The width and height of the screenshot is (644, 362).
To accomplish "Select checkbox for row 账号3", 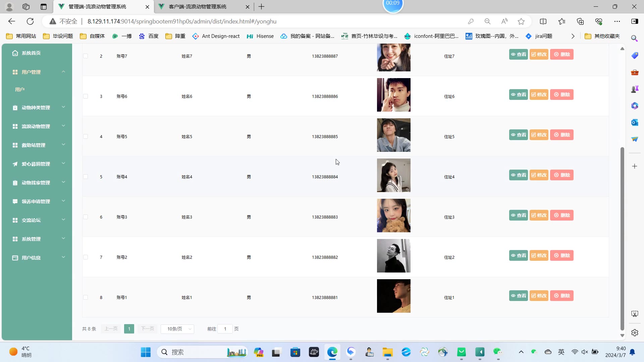I will [x=86, y=217].
